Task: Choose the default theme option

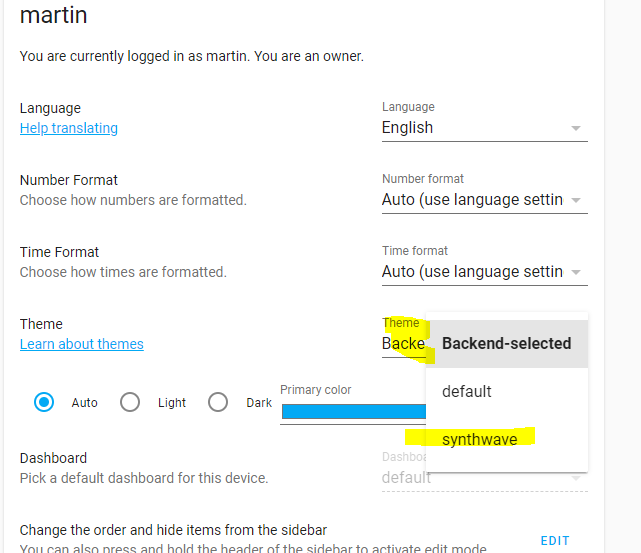Action: (x=507, y=392)
